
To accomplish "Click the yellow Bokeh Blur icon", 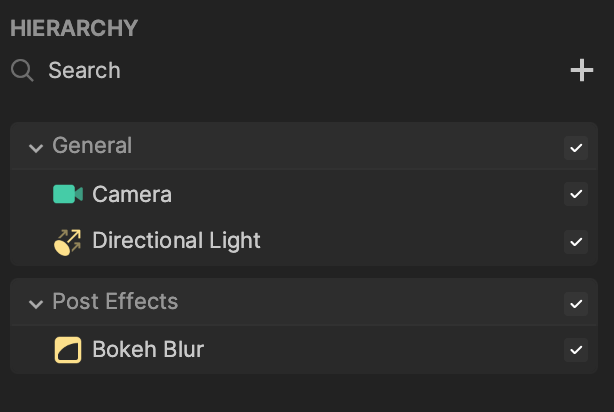I will 68,350.
